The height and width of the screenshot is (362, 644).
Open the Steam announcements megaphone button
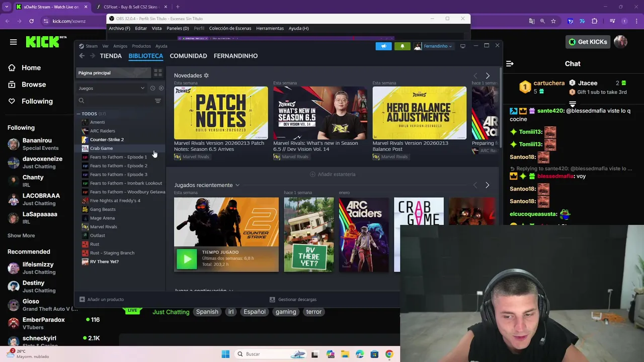[383, 46]
